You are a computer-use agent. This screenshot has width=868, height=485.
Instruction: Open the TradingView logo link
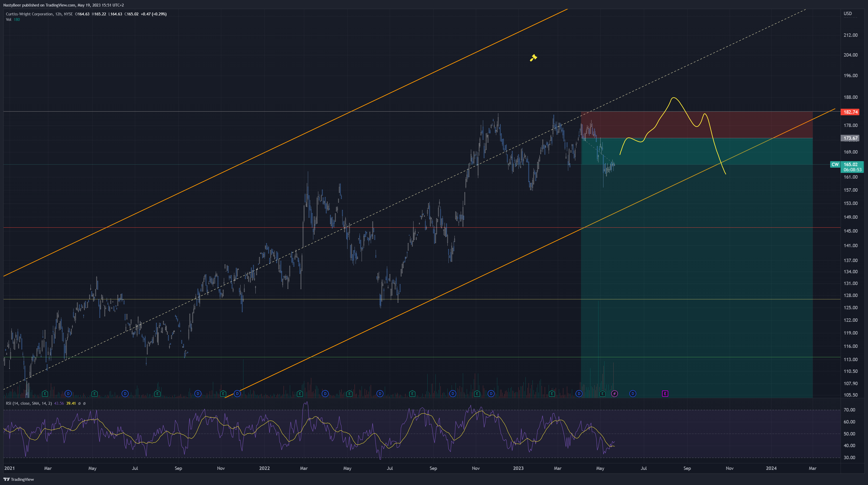(19, 479)
